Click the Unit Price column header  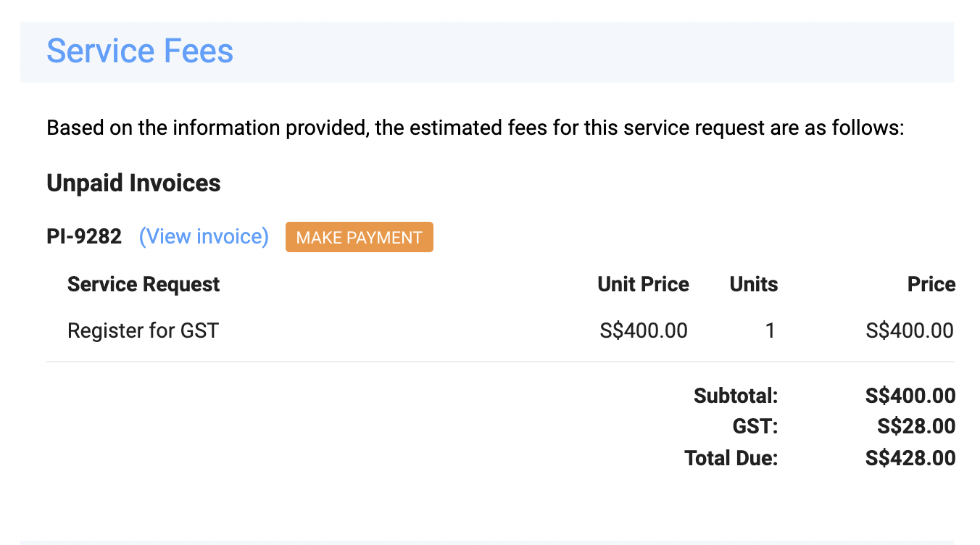(x=643, y=284)
